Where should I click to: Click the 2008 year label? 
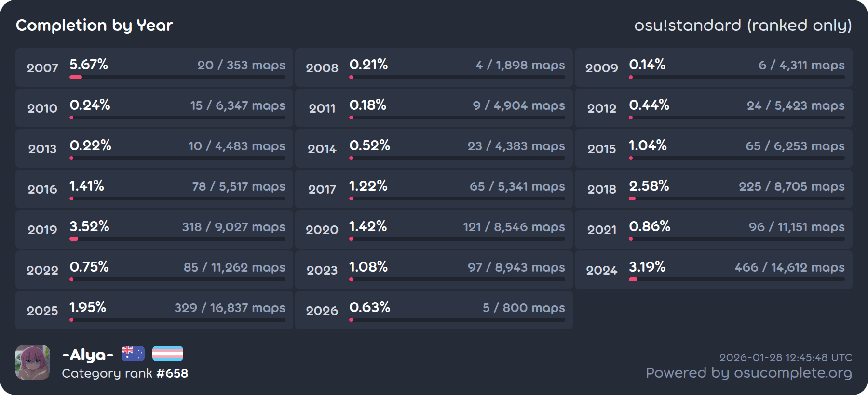pos(322,68)
